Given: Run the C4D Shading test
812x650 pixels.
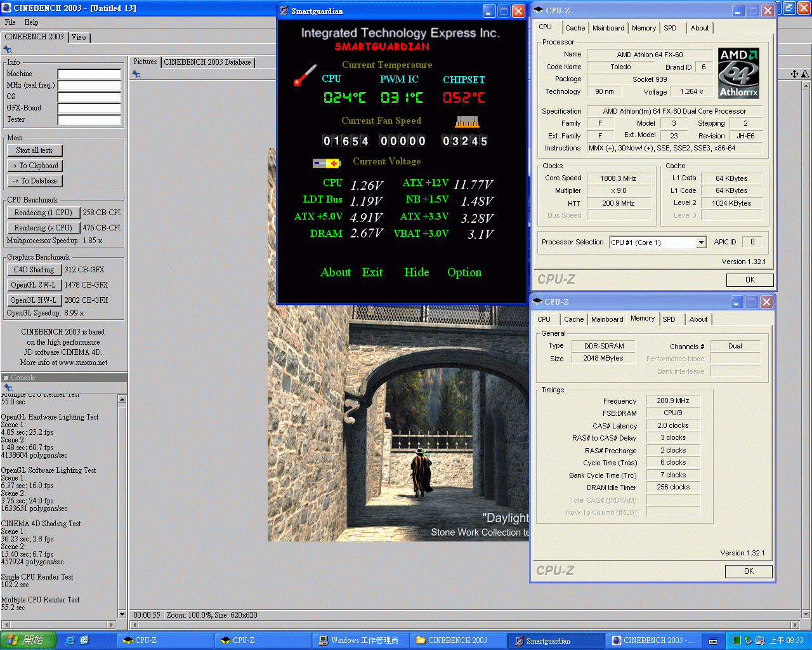Looking at the screenshot, I should [34, 270].
